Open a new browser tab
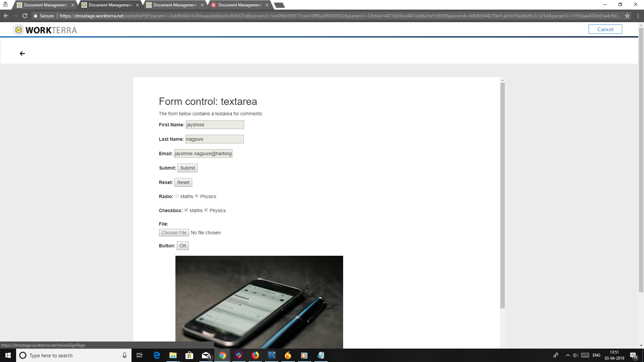The height and width of the screenshot is (362, 644). (279, 5)
